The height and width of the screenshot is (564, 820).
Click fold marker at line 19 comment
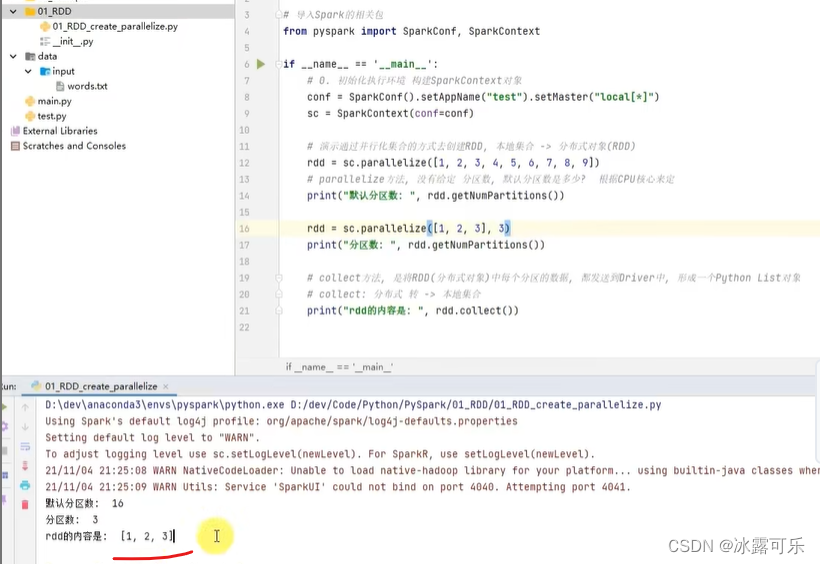279,278
